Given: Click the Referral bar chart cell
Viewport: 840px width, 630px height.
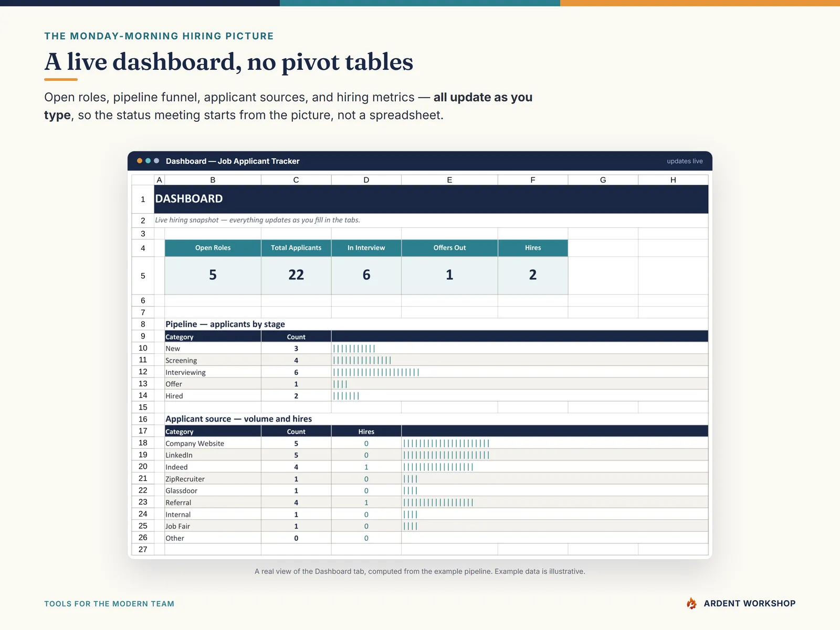Looking at the screenshot, I should point(555,502).
